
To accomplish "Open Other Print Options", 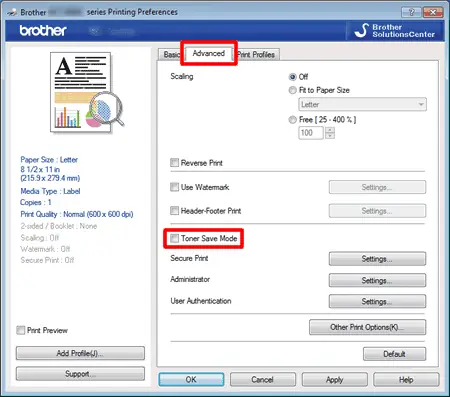I will pos(367,327).
